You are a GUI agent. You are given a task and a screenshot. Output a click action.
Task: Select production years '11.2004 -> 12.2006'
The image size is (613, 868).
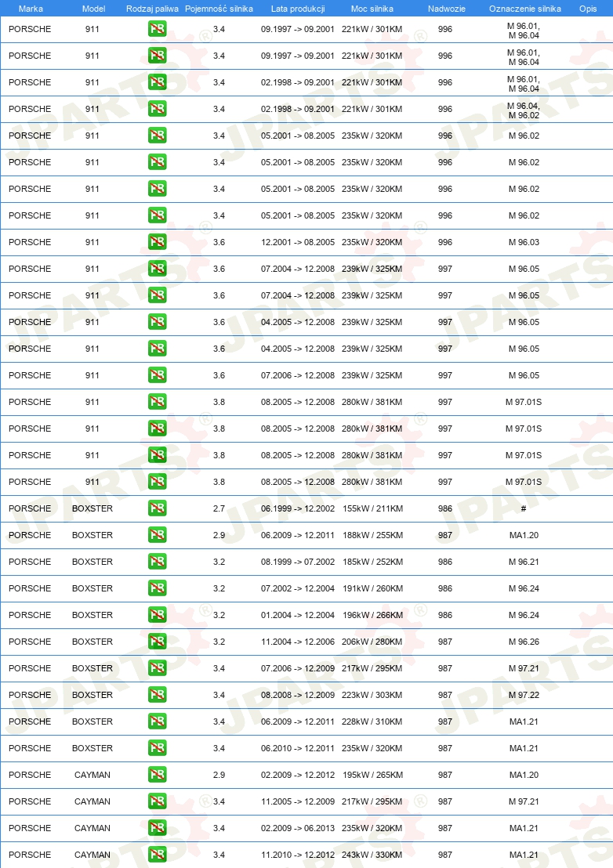point(298,642)
